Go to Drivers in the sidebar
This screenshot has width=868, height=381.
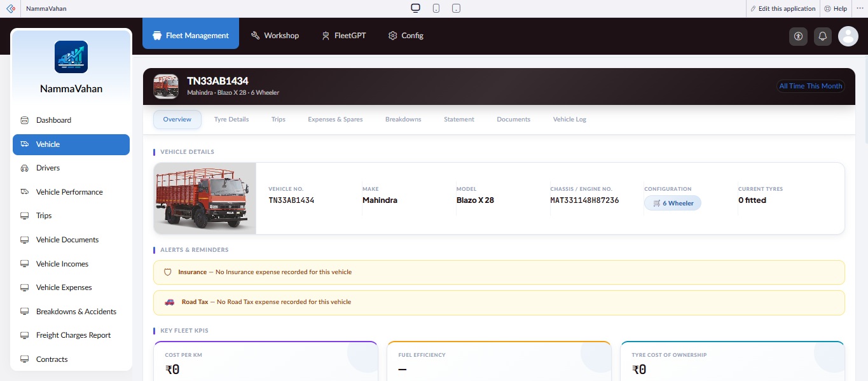(x=71, y=168)
